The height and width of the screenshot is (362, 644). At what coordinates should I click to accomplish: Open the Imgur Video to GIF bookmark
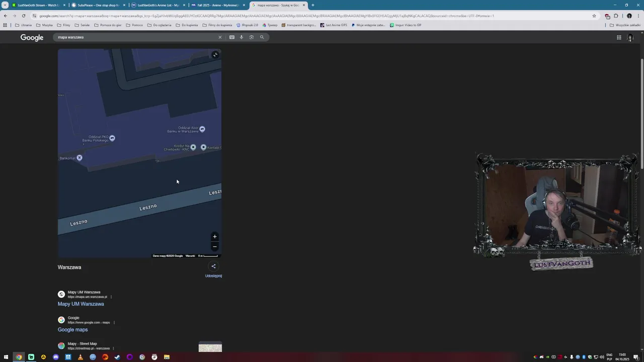point(406,25)
